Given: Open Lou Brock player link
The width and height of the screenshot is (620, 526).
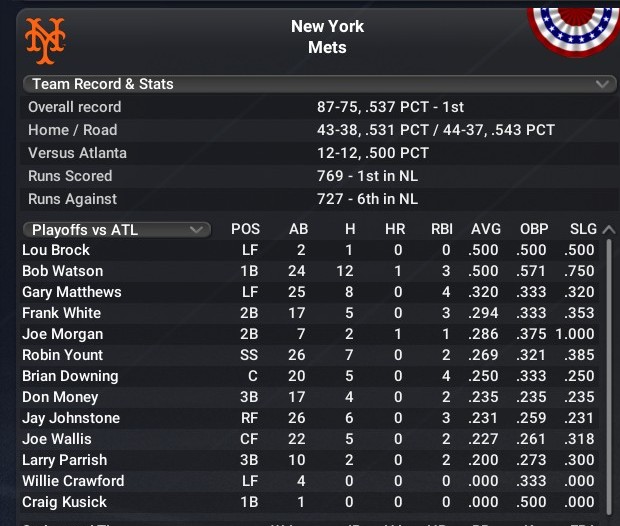Looking at the screenshot, I should 56,250.
